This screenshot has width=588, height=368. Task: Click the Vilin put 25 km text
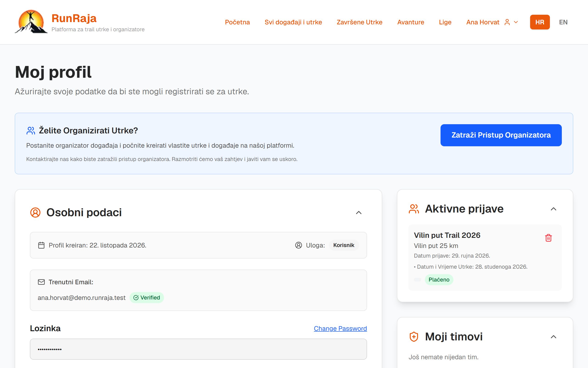[x=436, y=246]
